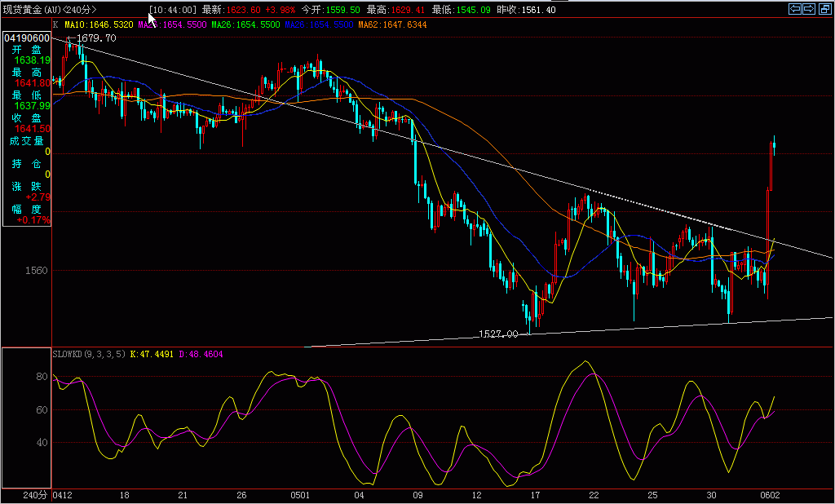Click the 收盘 label in info panel
The height and width of the screenshot is (504, 835).
coord(27,117)
